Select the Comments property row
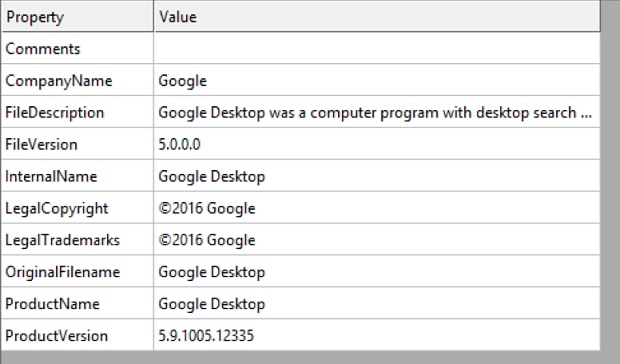The width and height of the screenshot is (620, 364). [301, 49]
